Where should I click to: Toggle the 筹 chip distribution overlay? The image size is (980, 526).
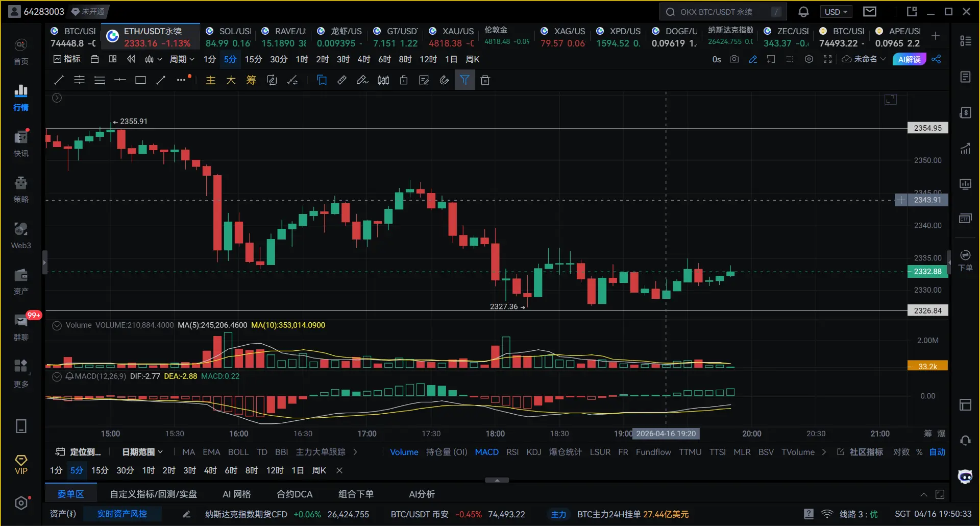pyautogui.click(x=251, y=80)
